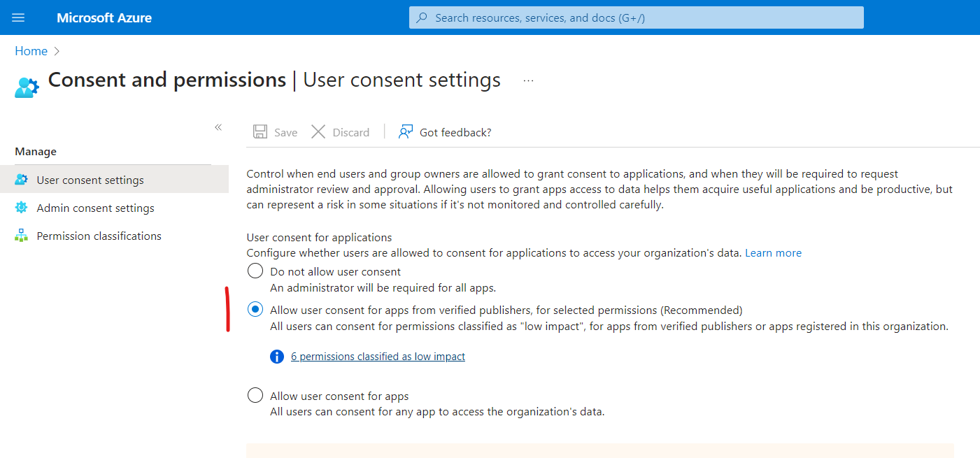Go to Permission classifications menu item
This screenshot has width=980, height=458.
pyautogui.click(x=99, y=236)
